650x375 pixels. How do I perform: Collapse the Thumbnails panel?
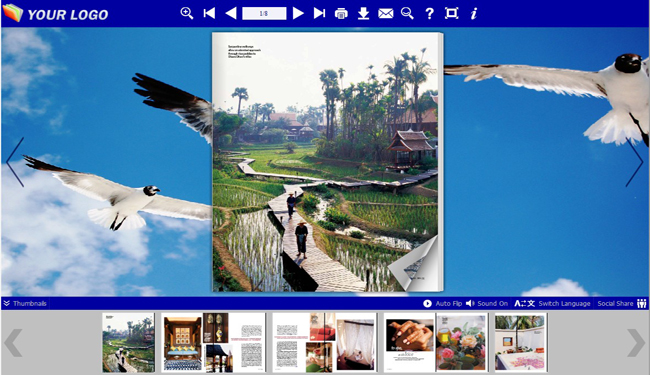pyautogui.click(x=25, y=303)
